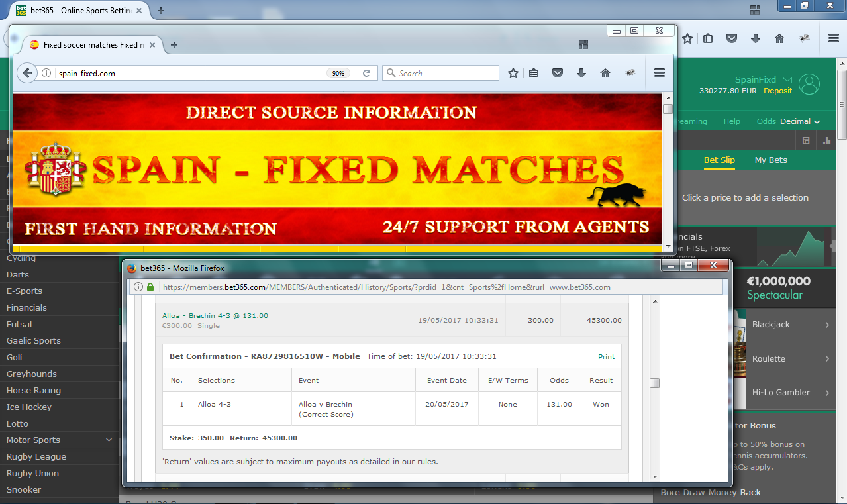Click SpainFixd username
The width and height of the screenshot is (847, 504).
756,79
